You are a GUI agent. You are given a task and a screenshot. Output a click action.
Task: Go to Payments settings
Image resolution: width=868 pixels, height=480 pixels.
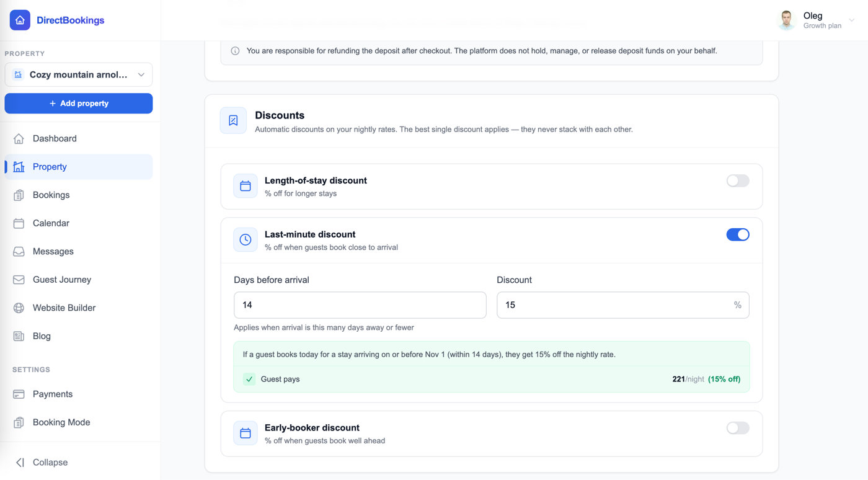(x=79, y=394)
